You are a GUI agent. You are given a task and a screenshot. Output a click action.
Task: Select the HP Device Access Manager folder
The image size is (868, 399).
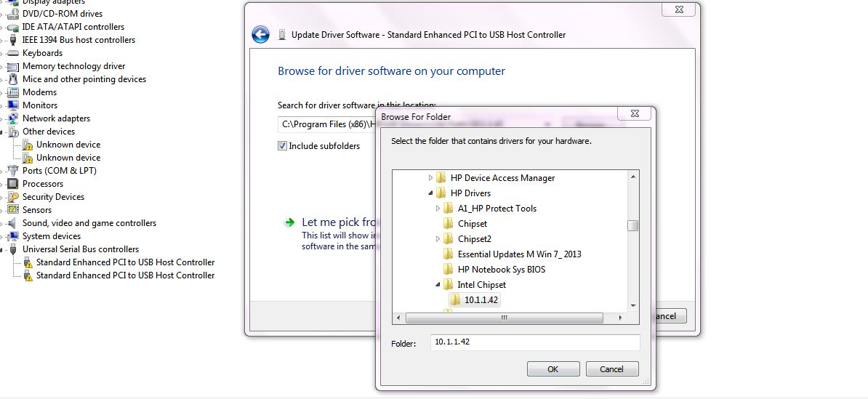click(502, 178)
